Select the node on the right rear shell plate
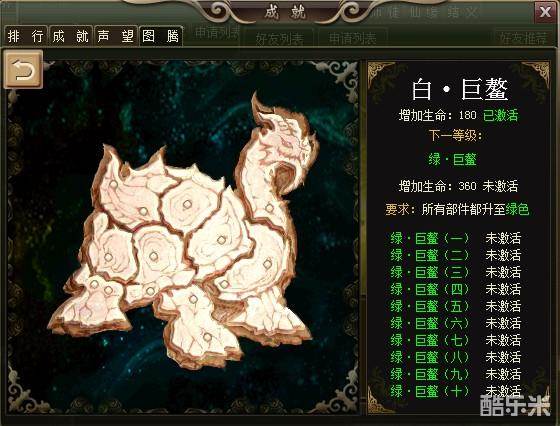The image size is (560, 426). tap(267, 264)
